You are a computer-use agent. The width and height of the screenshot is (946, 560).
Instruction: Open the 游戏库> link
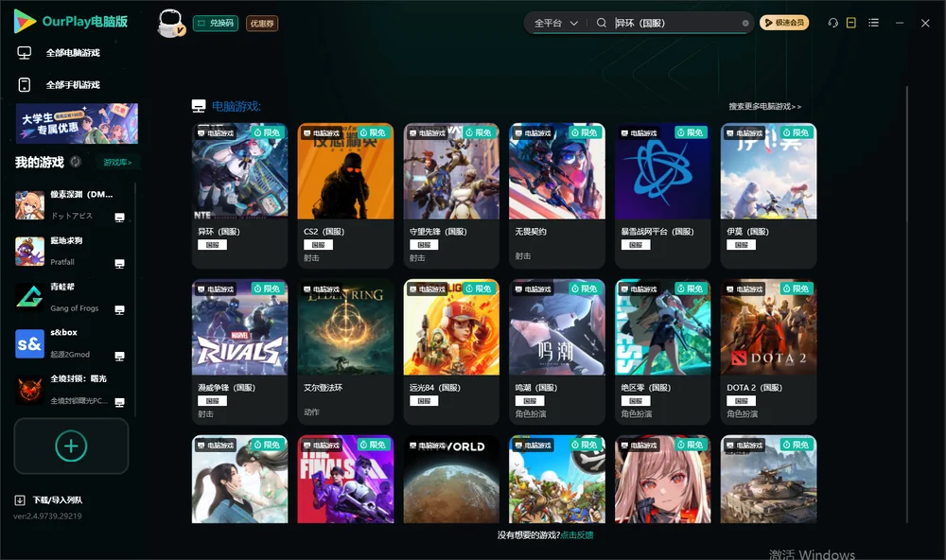[117, 163]
